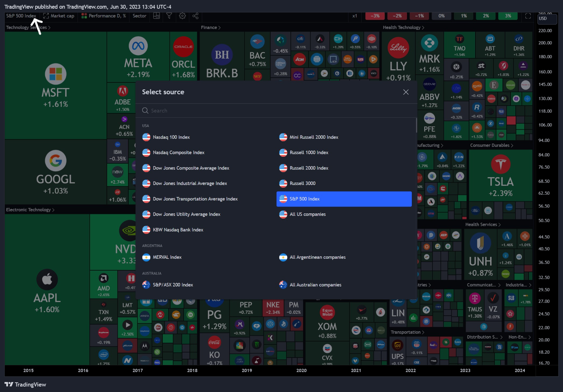Click the GOOGL Google logo tile
The width and height of the screenshot is (563, 392).
pyautogui.click(x=56, y=161)
